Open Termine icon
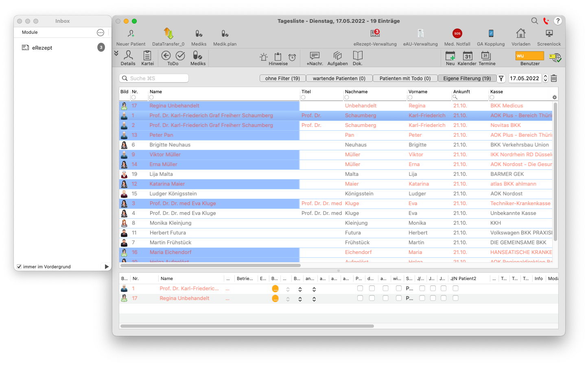Image resolution: width=588 pixels, height=366 pixels. (x=485, y=55)
